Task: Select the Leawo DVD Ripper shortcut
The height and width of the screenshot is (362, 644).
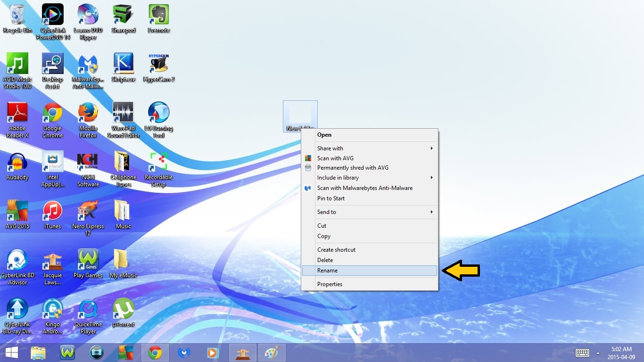Action: (88, 22)
